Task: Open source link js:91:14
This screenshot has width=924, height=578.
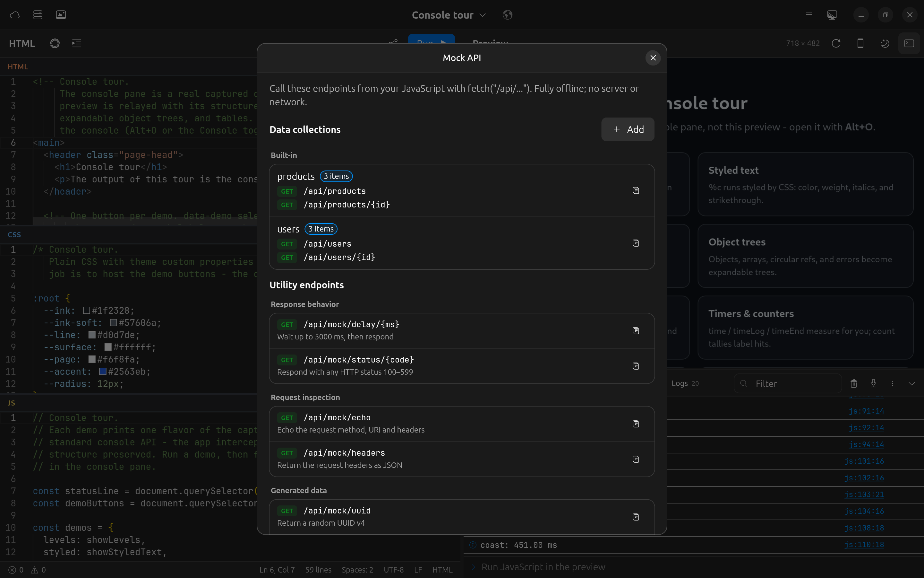Action: click(866, 411)
